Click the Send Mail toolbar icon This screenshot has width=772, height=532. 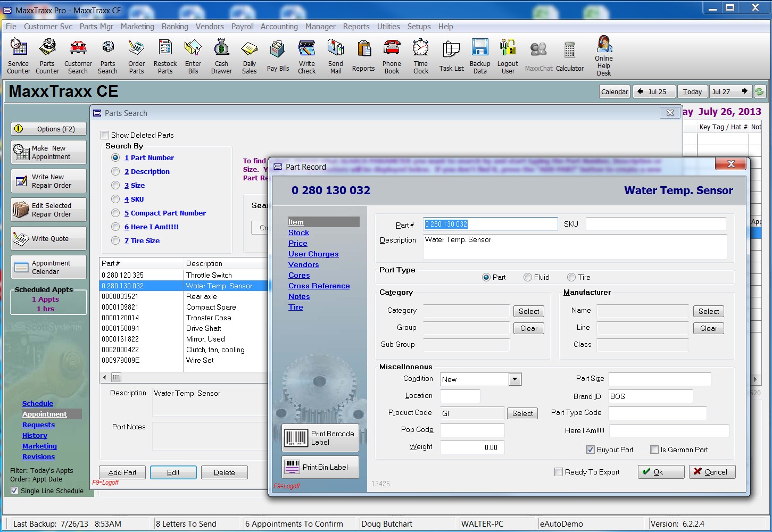(x=335, y=56)
